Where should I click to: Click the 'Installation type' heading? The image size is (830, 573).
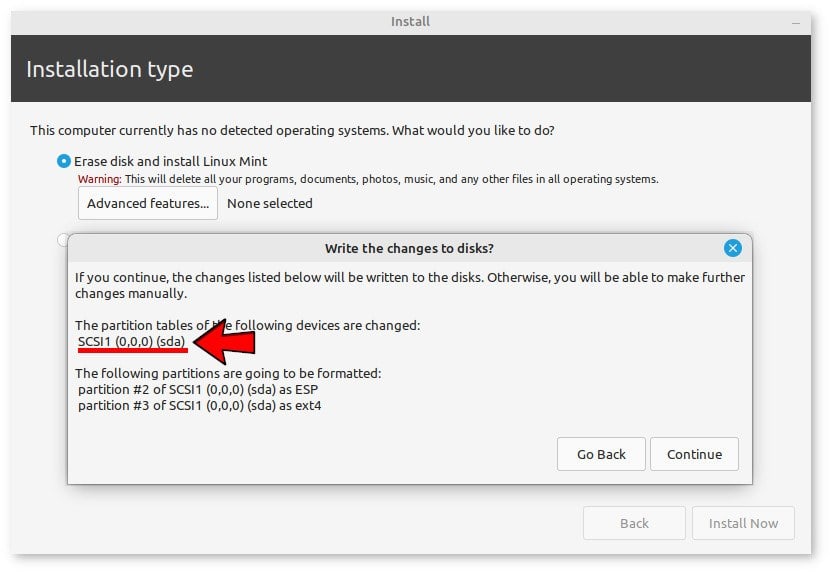(x=110, y=69)
